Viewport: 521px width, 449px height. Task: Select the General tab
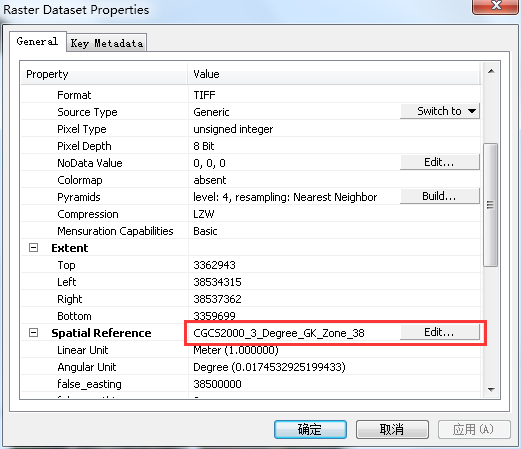point(37,41)
